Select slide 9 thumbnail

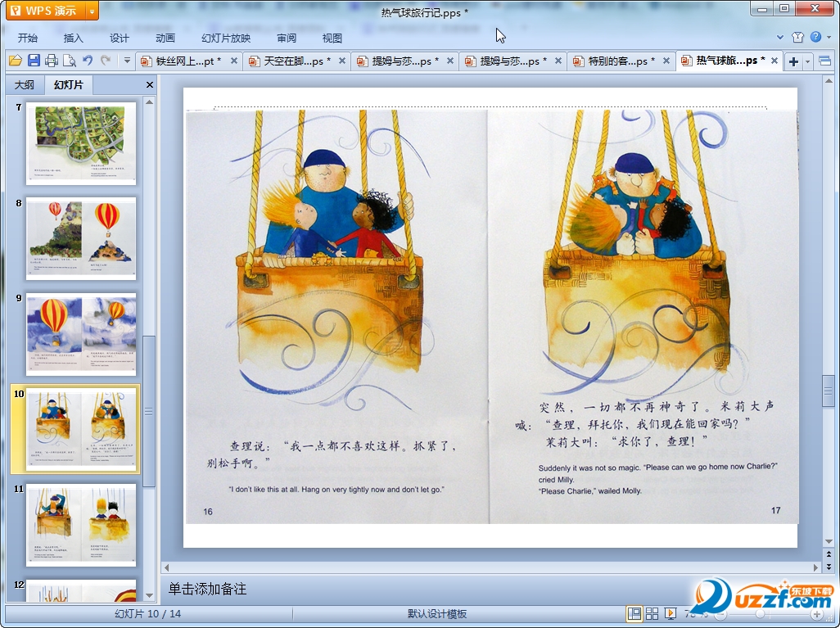coord(81,334)
